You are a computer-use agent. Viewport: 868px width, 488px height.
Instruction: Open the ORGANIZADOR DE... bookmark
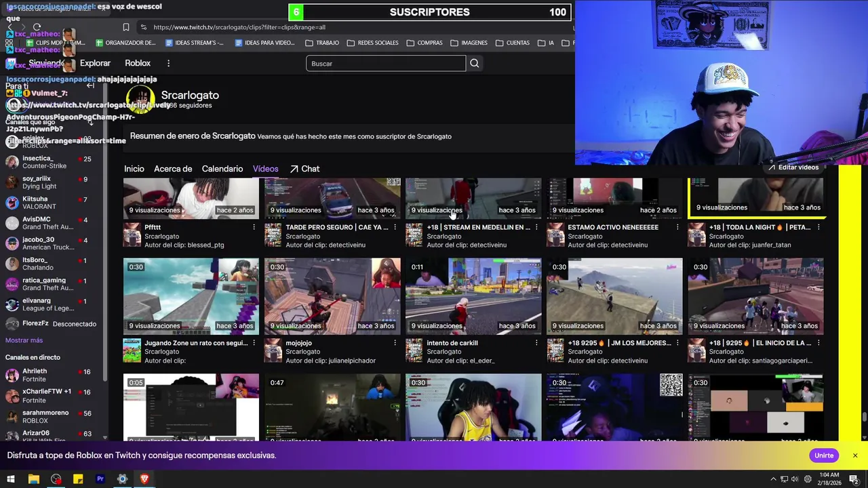[x=125, y=43]
